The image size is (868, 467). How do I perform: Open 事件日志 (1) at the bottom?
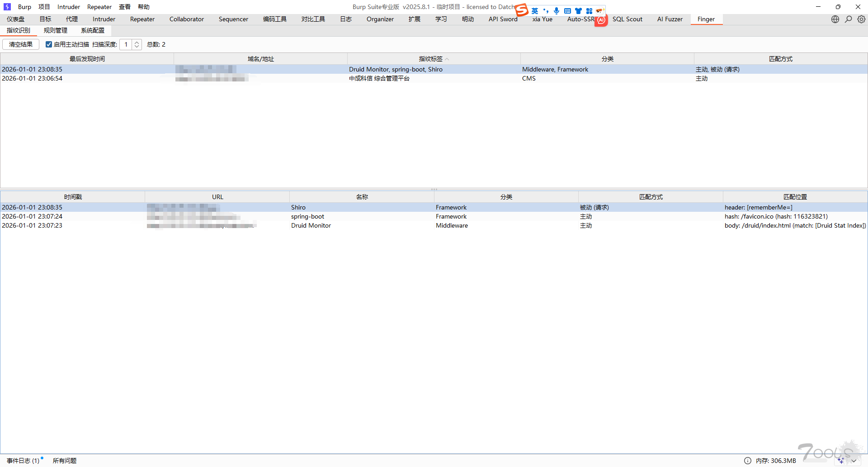24,460
